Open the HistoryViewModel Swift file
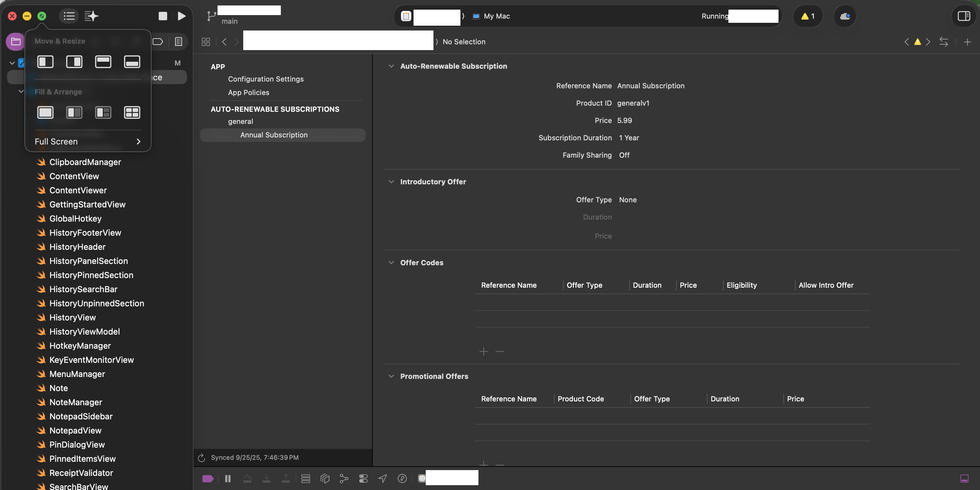The height and width of the screenshot is (490, 980). tap(85, 331)
